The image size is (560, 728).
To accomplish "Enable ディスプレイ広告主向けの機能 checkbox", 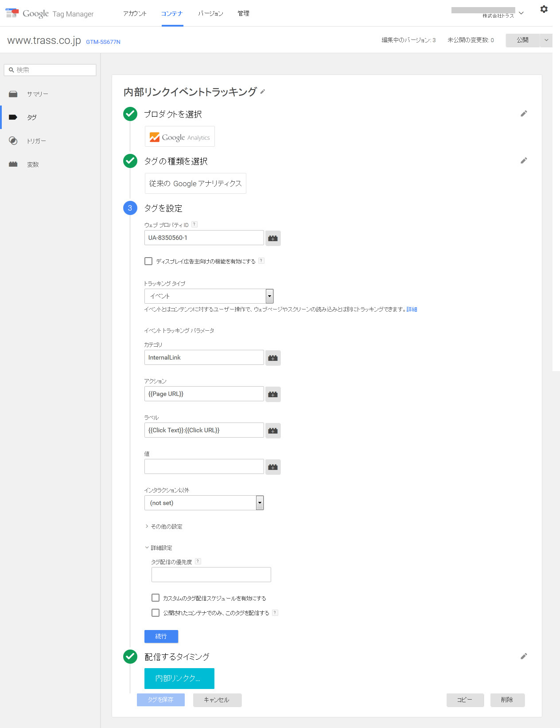I will click(148, 261).
